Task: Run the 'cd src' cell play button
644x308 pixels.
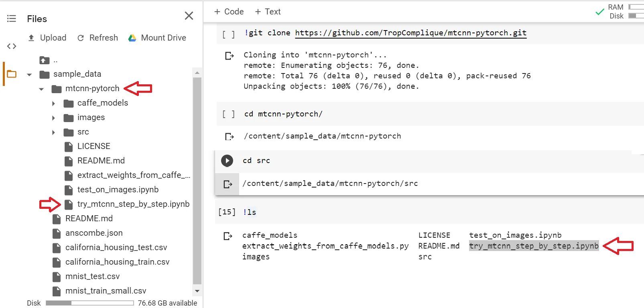Action: click(x=227, y=161)
